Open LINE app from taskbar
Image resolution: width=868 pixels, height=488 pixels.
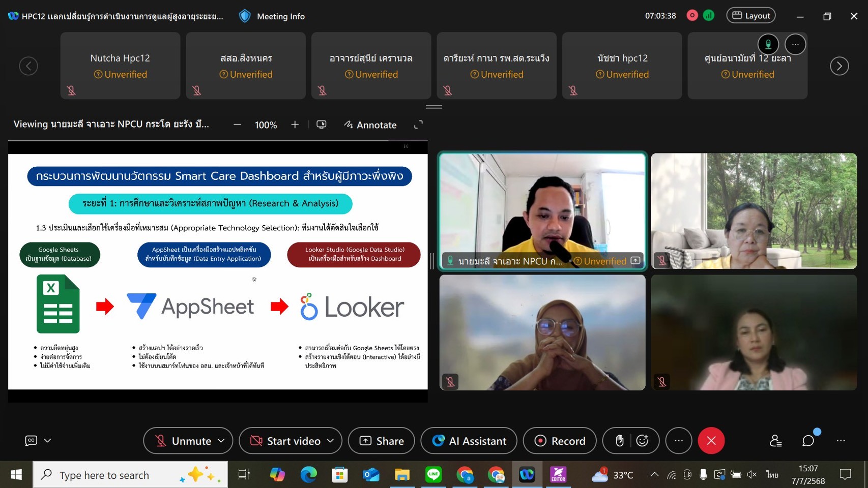point(433,475)
